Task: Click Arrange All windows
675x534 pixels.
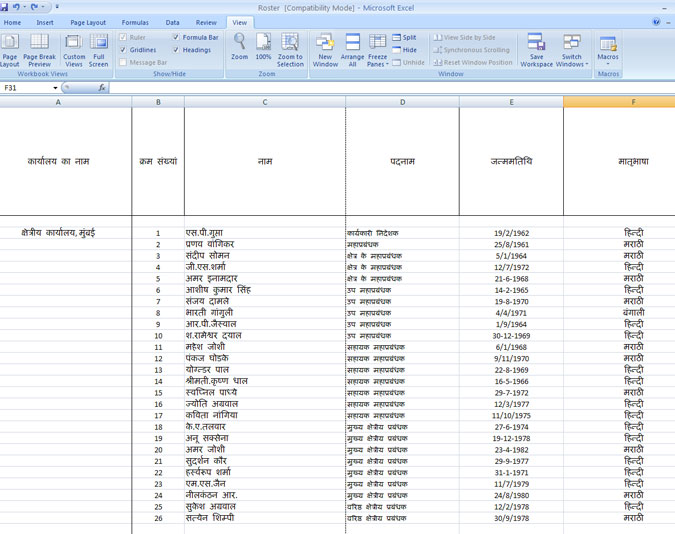Action: click(x=352, y=49)
